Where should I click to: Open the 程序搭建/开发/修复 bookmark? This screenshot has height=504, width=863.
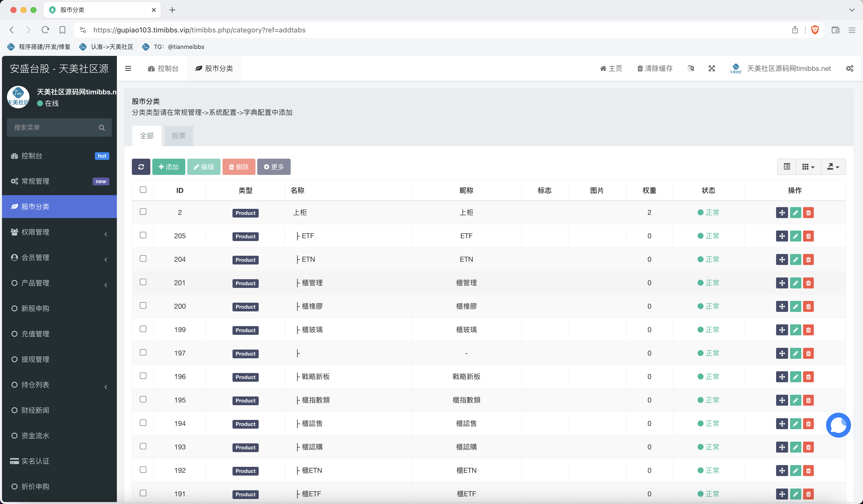pyautogui.click(x=39, y=47)
